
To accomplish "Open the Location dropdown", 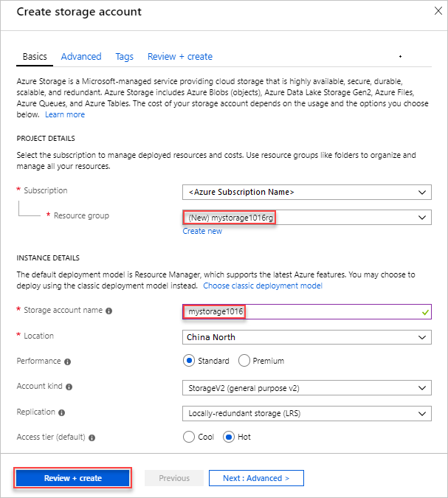I will [306, 337].
